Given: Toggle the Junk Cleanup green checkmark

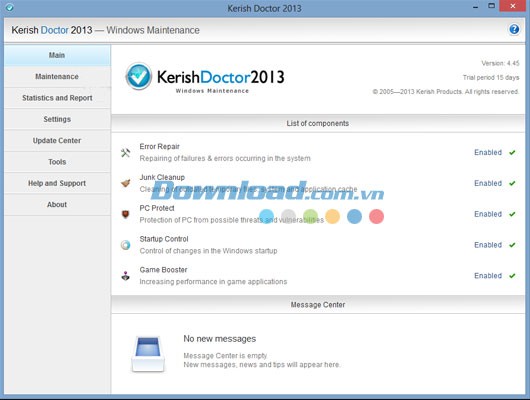Looking at the screenshot, I should (x=512, y=183).
